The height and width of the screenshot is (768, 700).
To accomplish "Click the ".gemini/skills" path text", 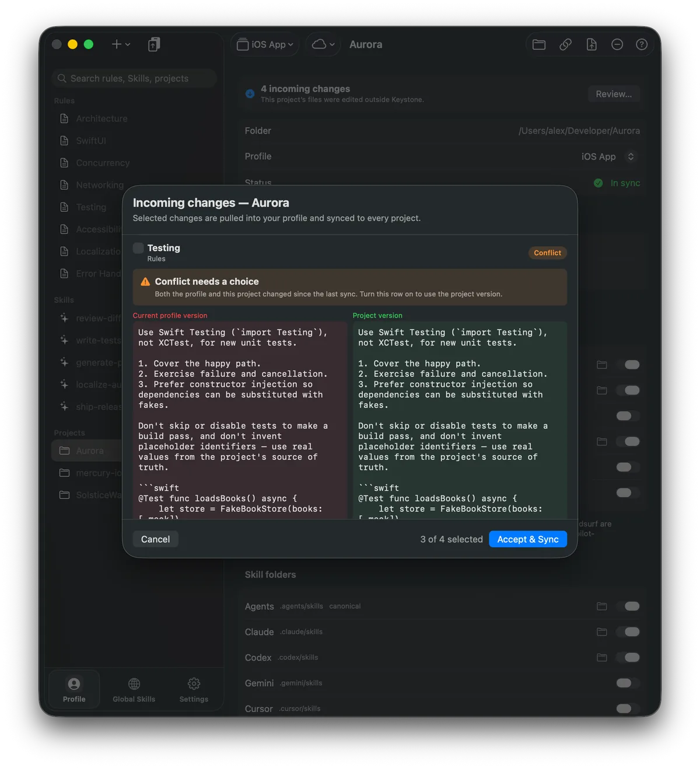I will (x=300, y=683).
